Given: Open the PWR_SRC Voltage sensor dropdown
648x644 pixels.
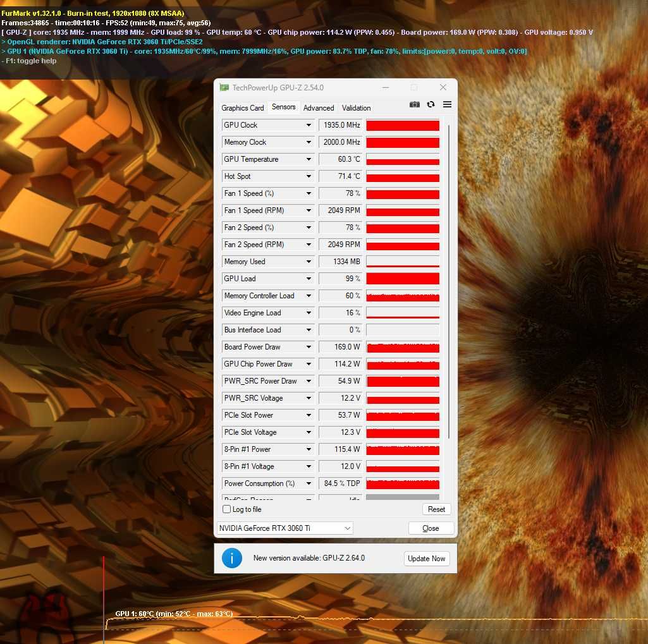Looking at the screenshot, I should pyautogui.click(x=309, y=398).
